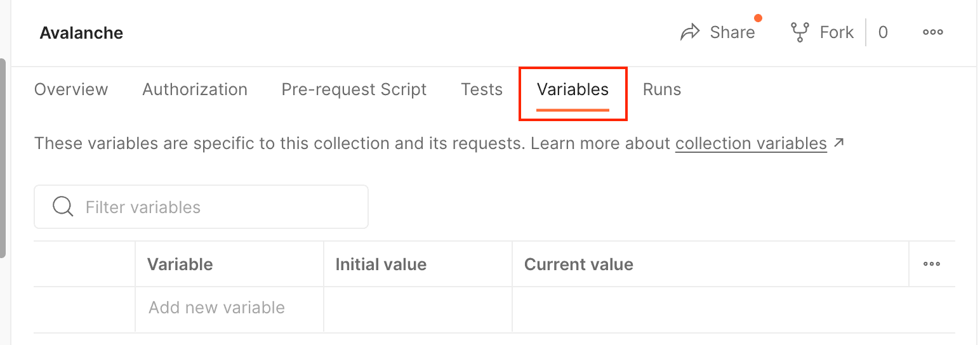Show the Runs tab
This screenshot has width=980, height=345.
tap(662, 89)
